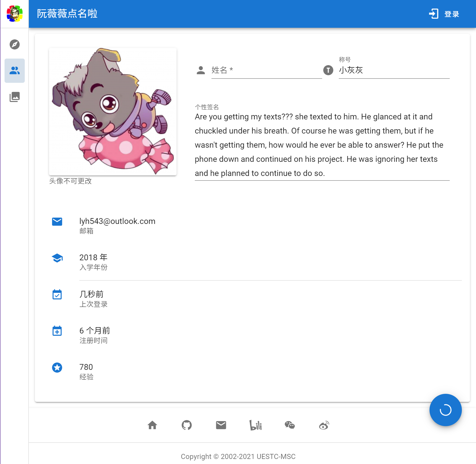Click the 经验 label
This screenshot has width=476, height=464.
coord(86,377)
